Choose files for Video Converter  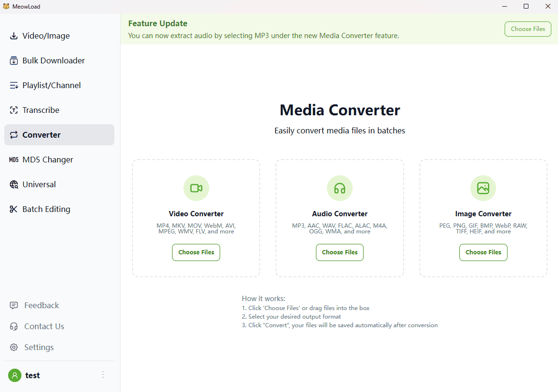196,252
